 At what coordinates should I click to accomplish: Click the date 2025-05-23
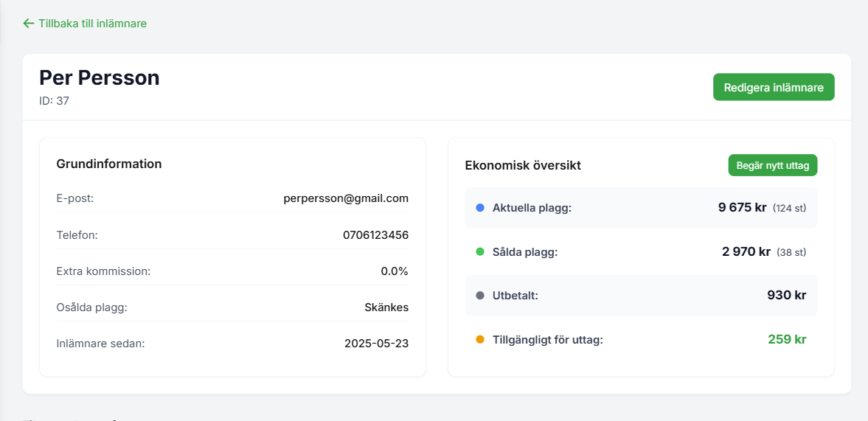[x=376, y=344]
